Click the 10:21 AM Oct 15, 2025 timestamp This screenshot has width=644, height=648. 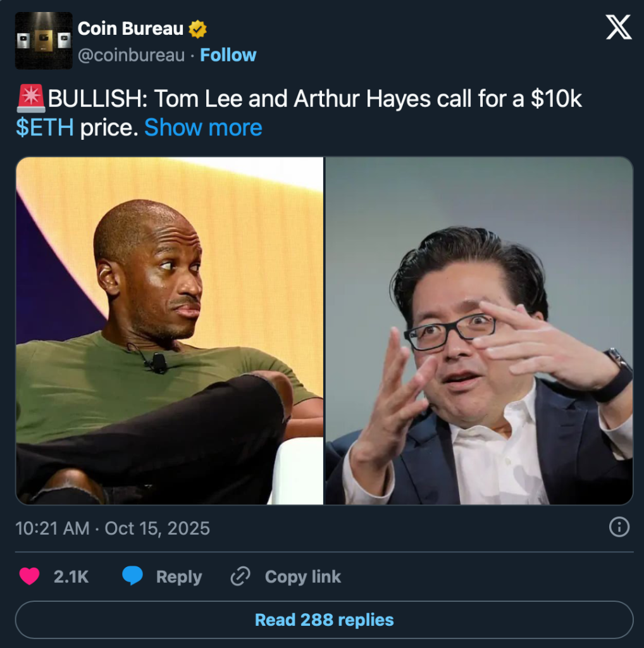113,528
